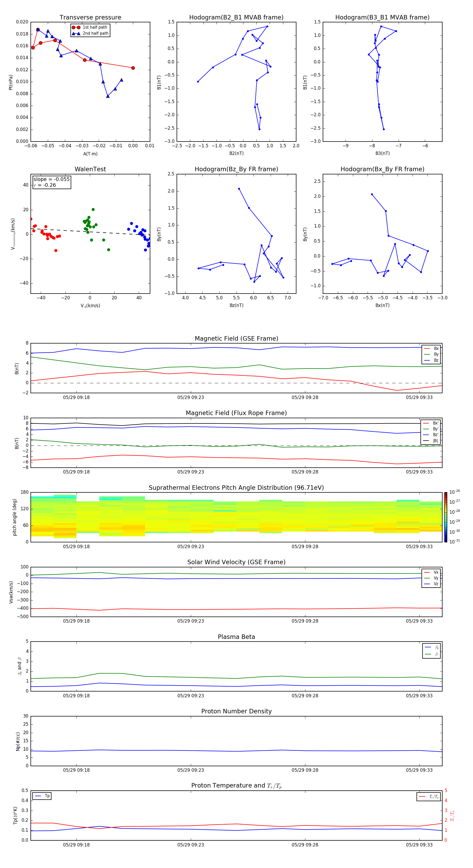
Task: Click the 'WalenTest' plot title
Action: 90,169
